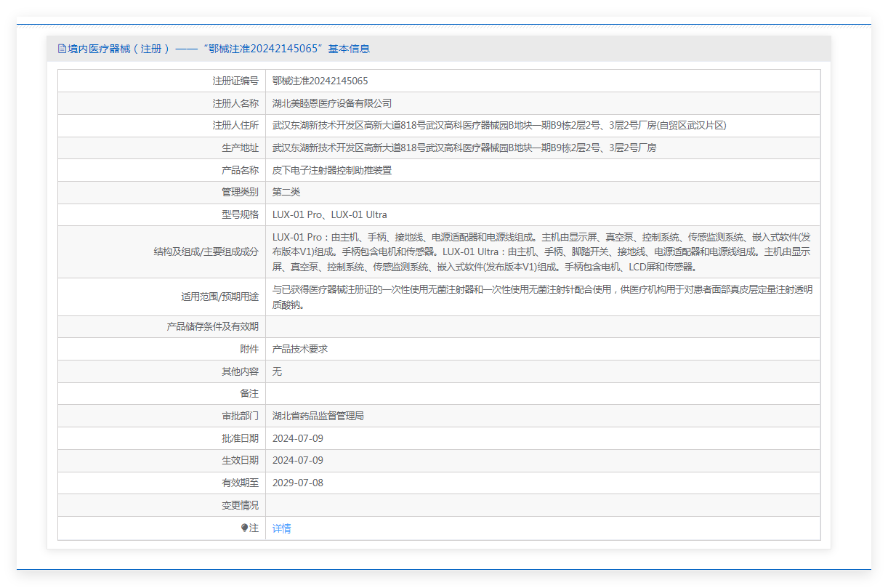Click the expiry date 2029-07-08
The width and height of the screenshot is (888, 588).
(x=297, y=483)
